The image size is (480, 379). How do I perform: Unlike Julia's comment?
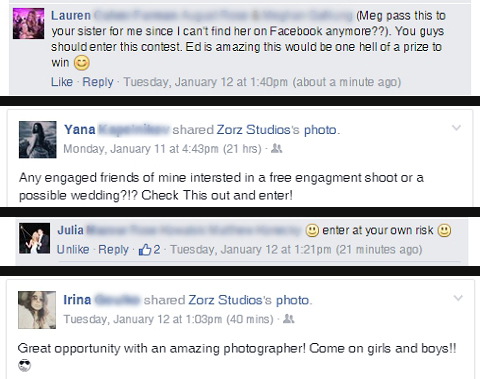pyautogui.click(x=73, y=249)
